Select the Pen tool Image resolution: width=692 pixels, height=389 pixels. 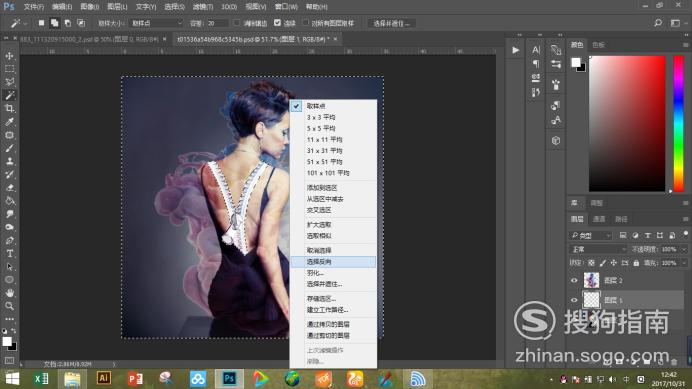(9, 241)
